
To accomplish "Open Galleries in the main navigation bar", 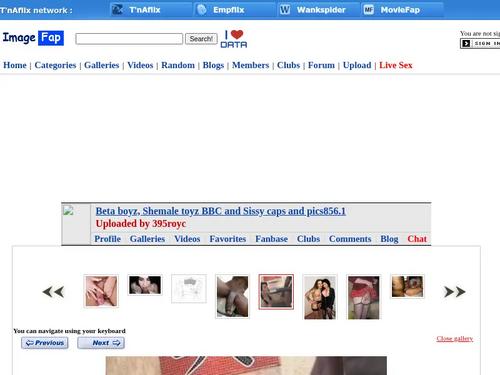I will click(102, 65).
